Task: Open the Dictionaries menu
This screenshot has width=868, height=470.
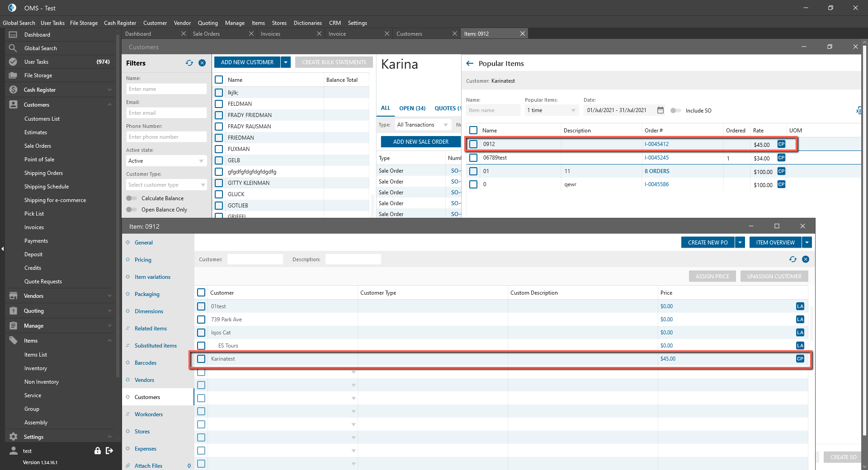Action: [x=307, y=23]
